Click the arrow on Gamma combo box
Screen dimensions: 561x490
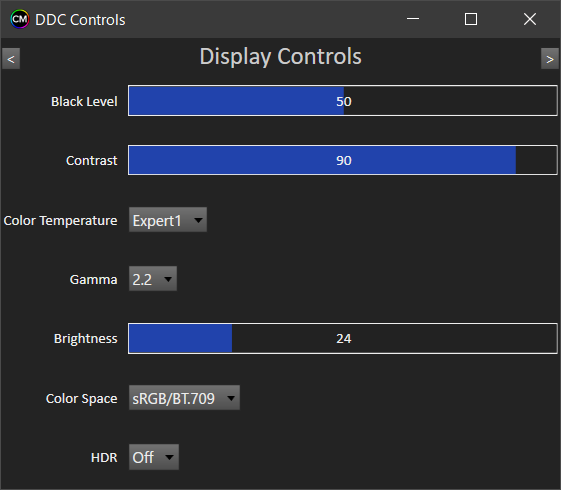click(x=168, y=279)
